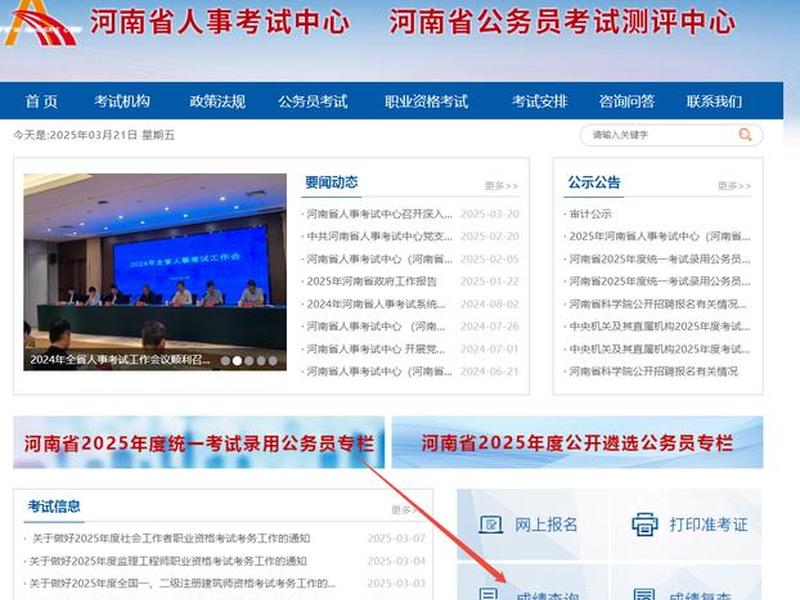Viewport: 800px width, 600px height.
Task: Open 2024年河南省人事考试系统 news item
Action: point(376,304)
